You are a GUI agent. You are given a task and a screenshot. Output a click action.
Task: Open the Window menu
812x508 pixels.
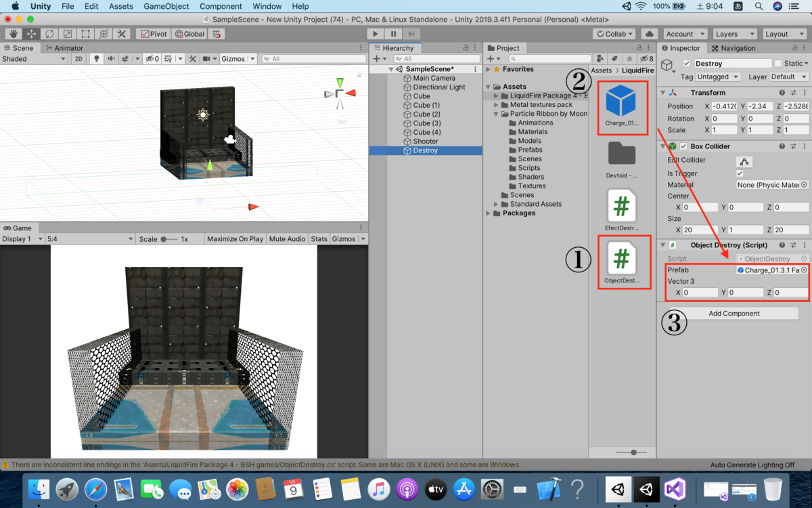(x=267, y=6)
